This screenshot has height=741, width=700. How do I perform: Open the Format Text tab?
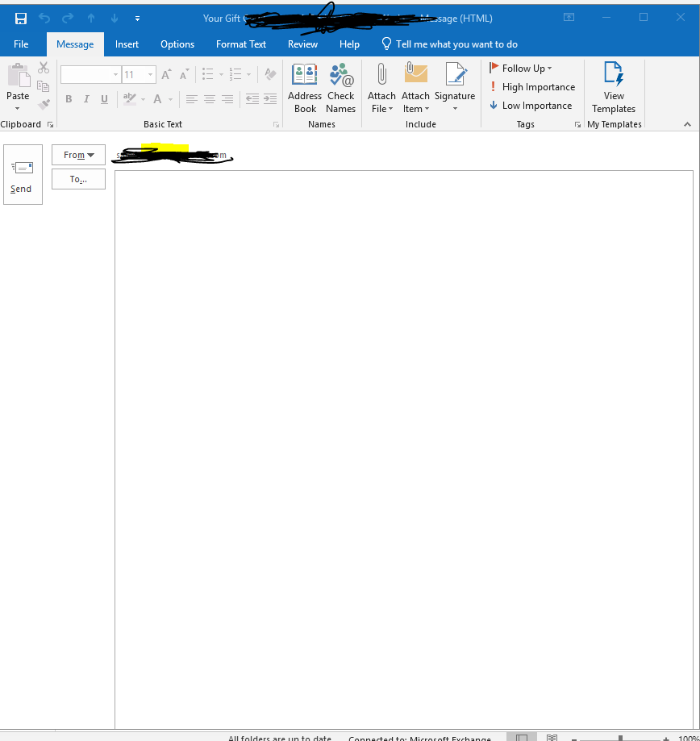[x=241, y=44]
